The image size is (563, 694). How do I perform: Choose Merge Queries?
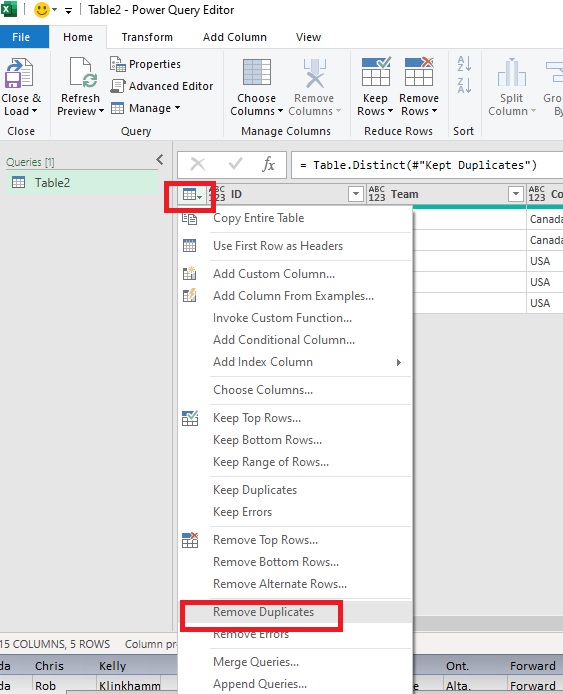click(295, 663)
